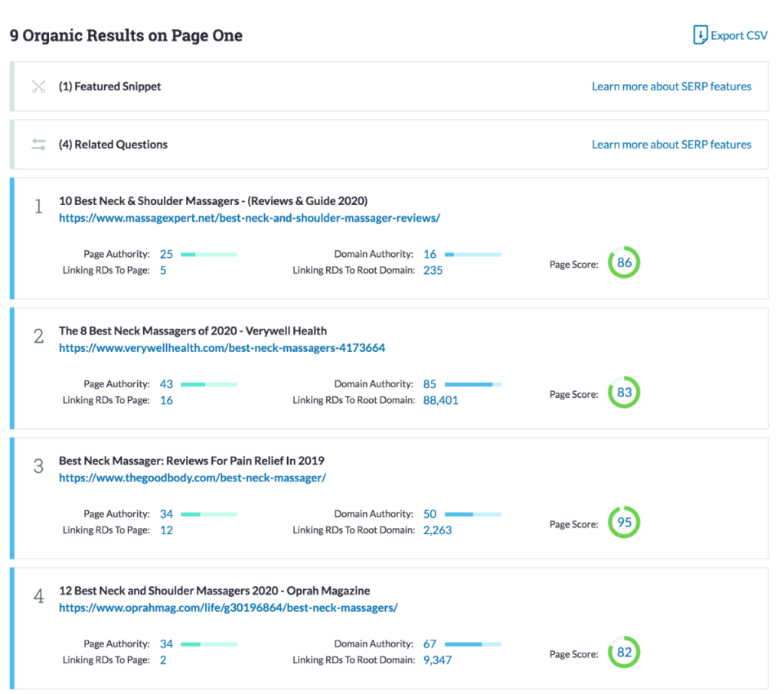Expand the (4) Related Questions row
The width and height of the screenshot is (784, 694).
[x=389, y=145]
